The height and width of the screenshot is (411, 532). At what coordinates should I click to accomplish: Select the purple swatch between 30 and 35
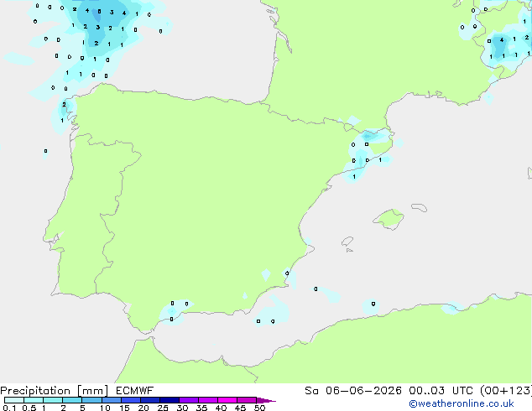pos(189,400)
